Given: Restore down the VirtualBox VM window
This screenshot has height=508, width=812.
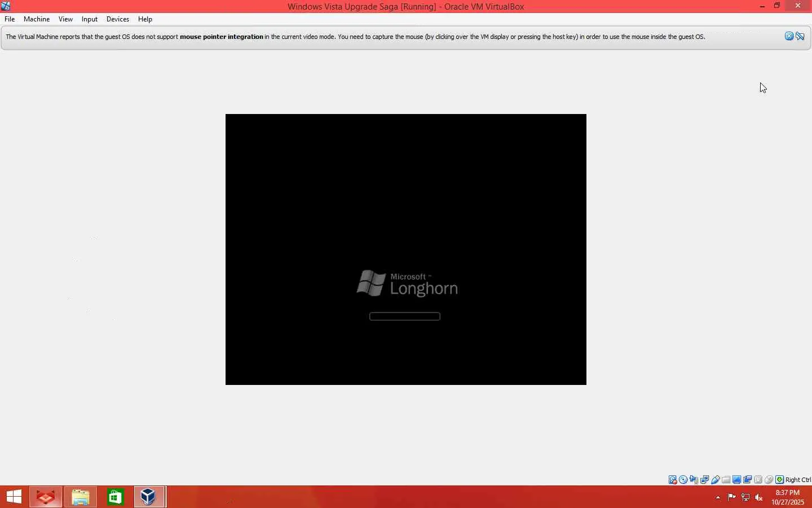Looking at the screenshot, I should [x=777, y=6].
